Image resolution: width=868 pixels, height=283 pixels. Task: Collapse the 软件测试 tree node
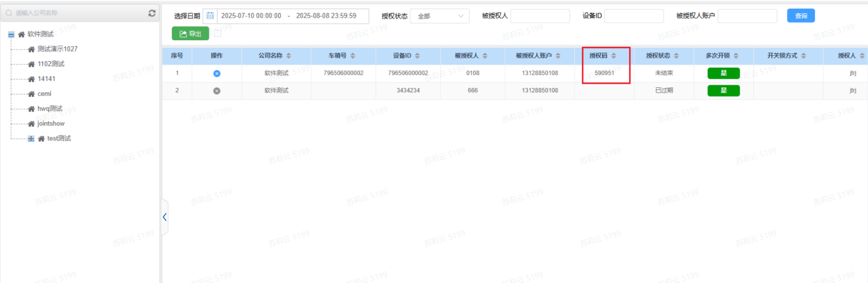11,34
